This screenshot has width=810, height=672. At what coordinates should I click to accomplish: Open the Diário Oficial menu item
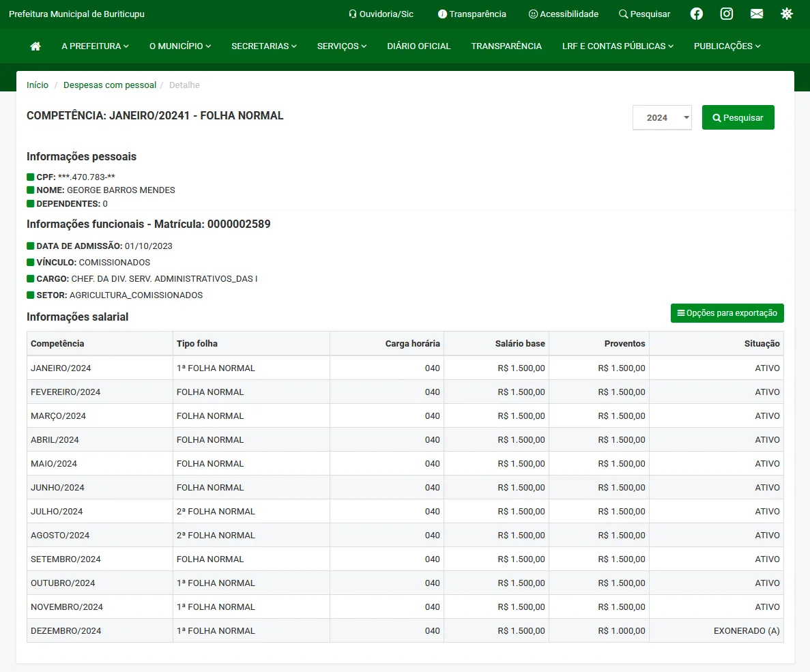point(418,46)
